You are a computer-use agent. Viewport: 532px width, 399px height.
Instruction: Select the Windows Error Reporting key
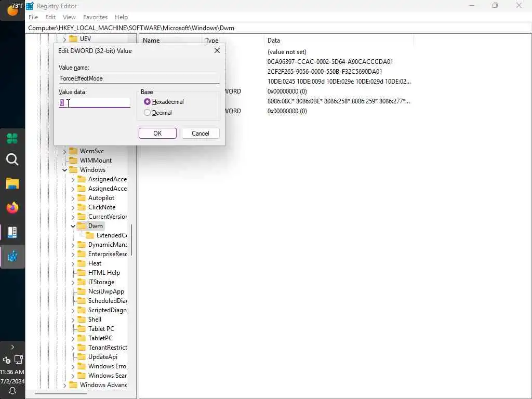click(107, 366)
